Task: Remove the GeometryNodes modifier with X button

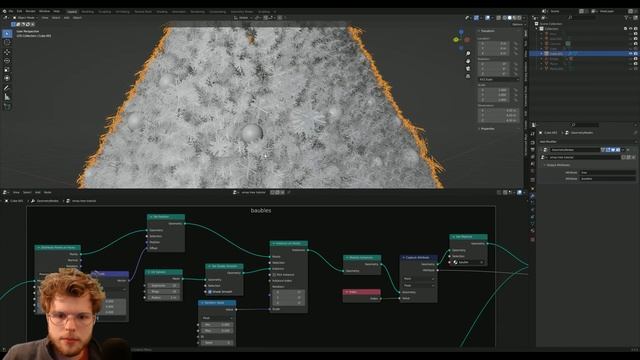Action: tap(629, 150)
